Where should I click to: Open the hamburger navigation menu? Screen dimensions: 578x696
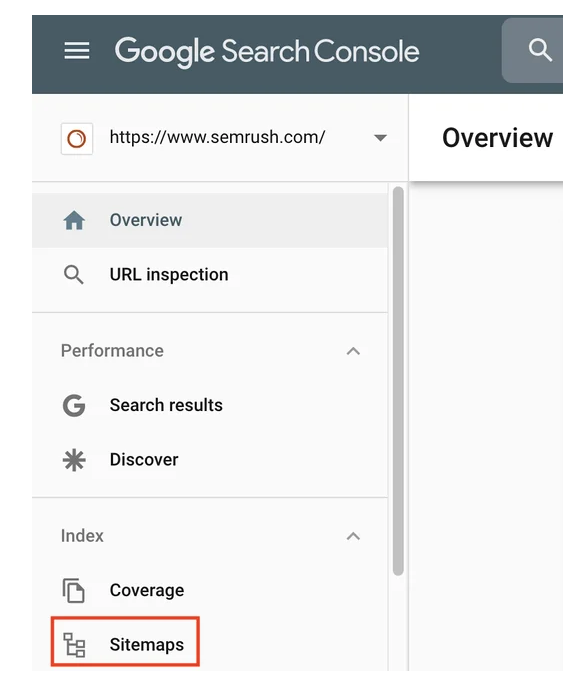click(x=77, y=51)
